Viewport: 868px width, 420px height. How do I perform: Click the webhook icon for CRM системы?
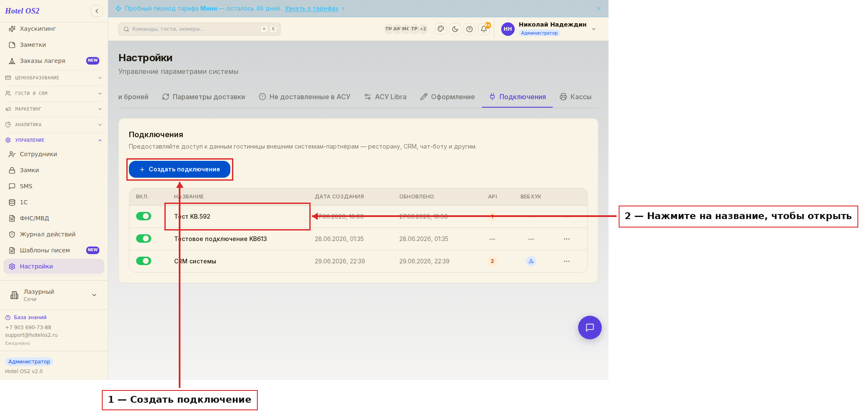tap(531, 261)
